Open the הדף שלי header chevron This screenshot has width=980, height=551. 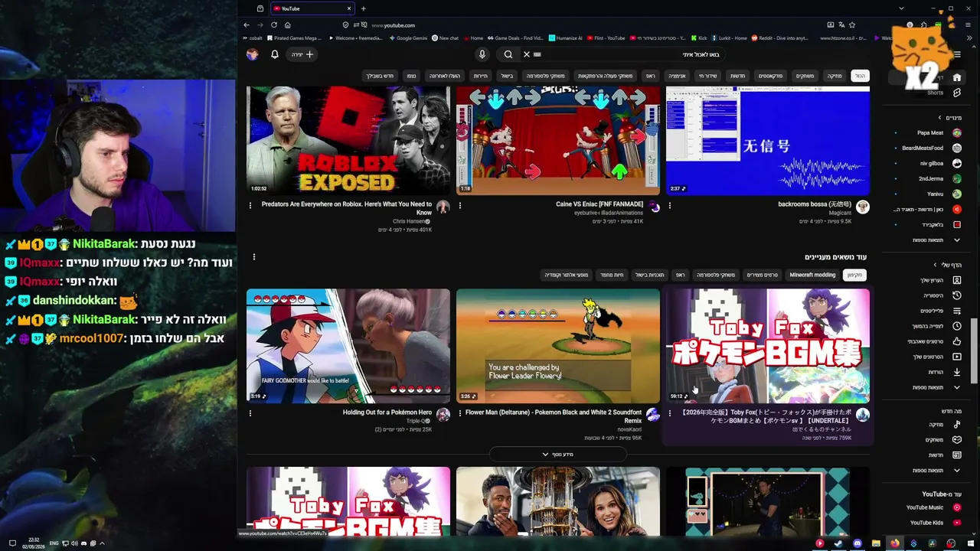[936, 265]
